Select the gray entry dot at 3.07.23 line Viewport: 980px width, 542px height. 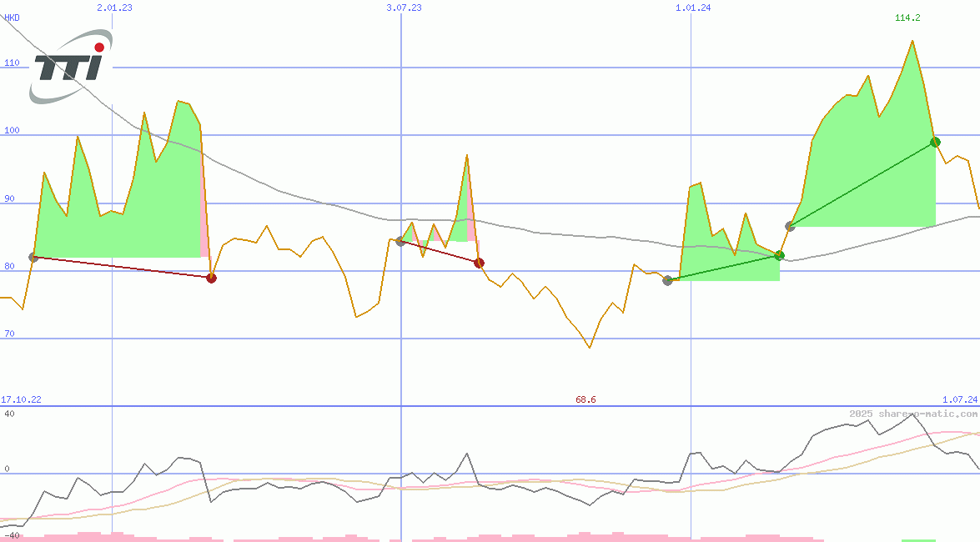[400, 241]
